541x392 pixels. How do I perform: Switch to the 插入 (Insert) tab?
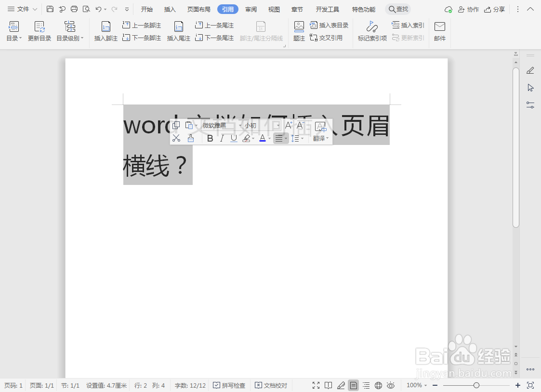(x=170, y=9)
